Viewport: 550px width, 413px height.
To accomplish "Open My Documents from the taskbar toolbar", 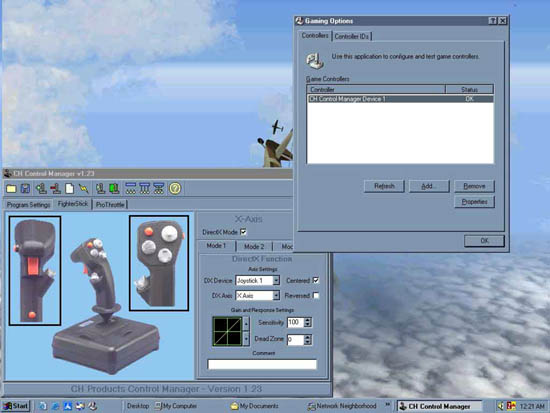I will coord(255,406).
